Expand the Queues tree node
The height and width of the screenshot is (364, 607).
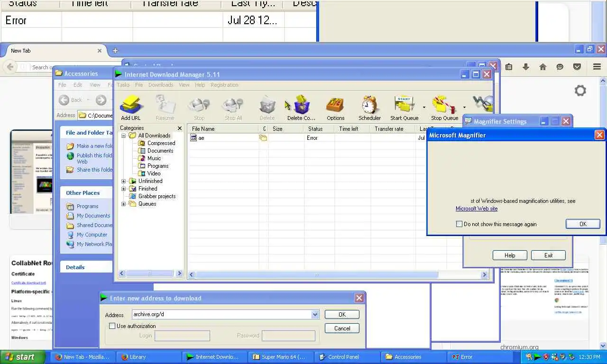click(x=124, y=204)
